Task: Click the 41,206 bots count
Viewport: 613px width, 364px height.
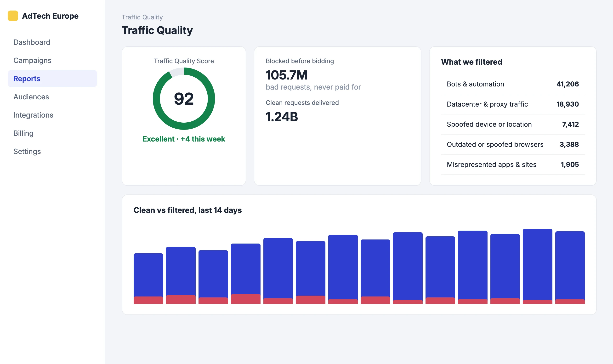Action: pyautogui.click(x=568, y=84)
